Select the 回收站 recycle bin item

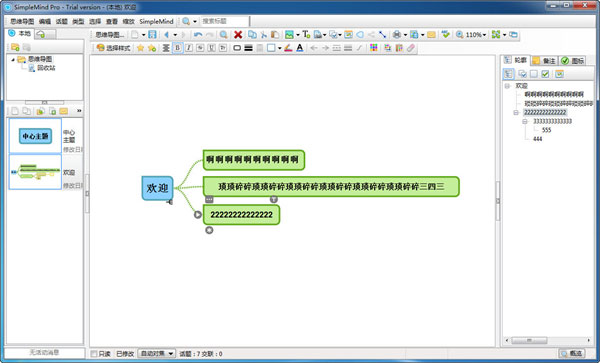pos(42,68)
